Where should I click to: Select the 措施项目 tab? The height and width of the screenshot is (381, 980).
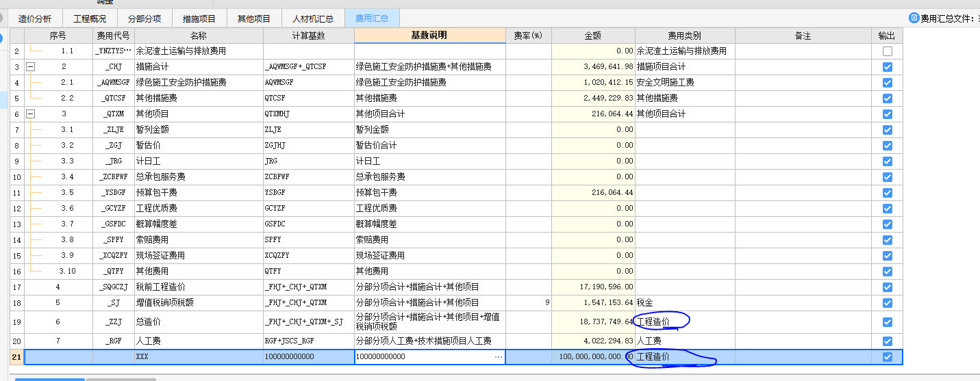199,18
